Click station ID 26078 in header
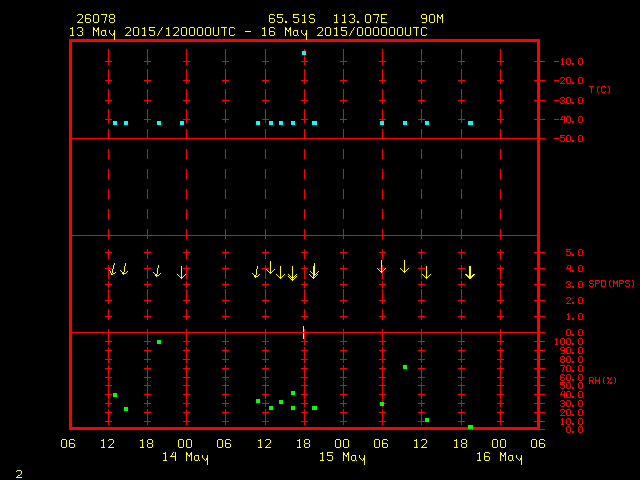The height and width of the screenshot is (480, 640). (95, 19)
